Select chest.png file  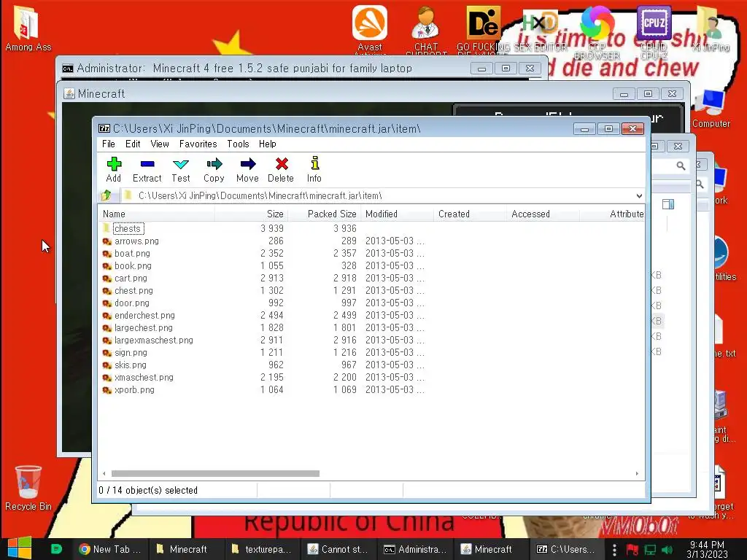pyautogui.click(x=133, y=290)
